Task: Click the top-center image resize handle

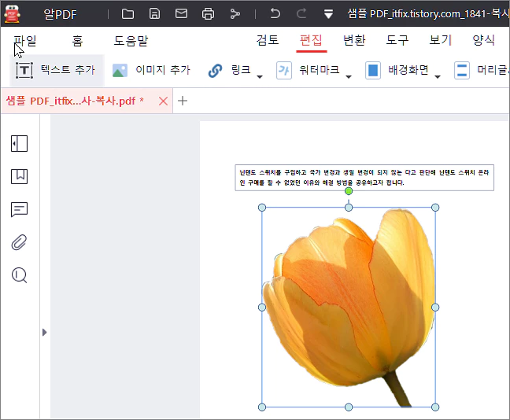Action: coord(349,208)
